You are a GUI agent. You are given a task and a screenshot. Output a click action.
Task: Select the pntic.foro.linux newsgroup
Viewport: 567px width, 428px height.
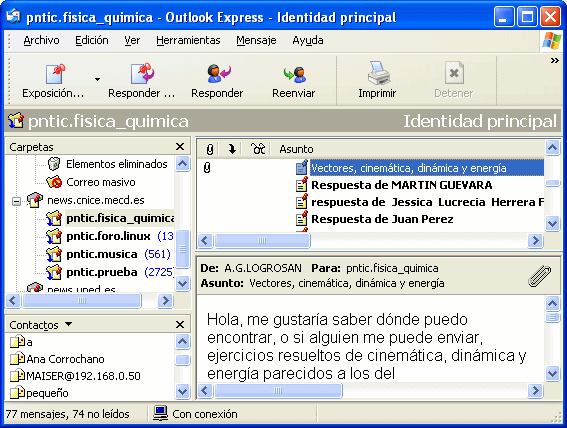tap(108, 236)
